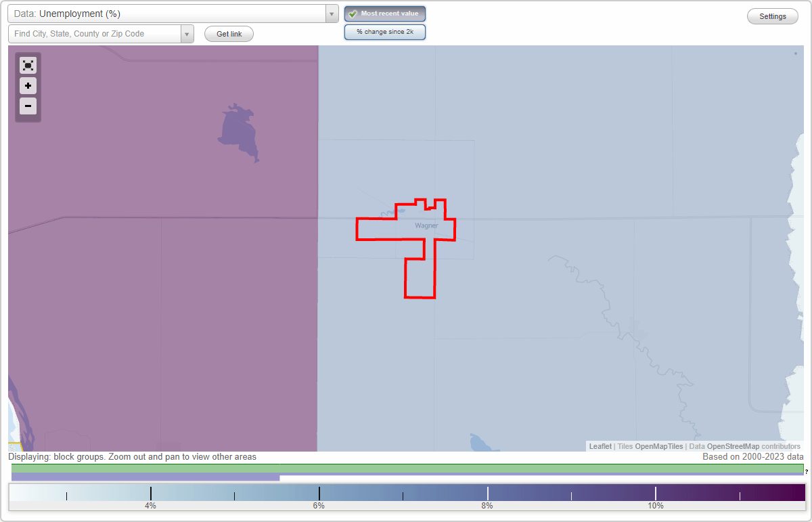Click the arrow beside the location search box

pos(187,32)
